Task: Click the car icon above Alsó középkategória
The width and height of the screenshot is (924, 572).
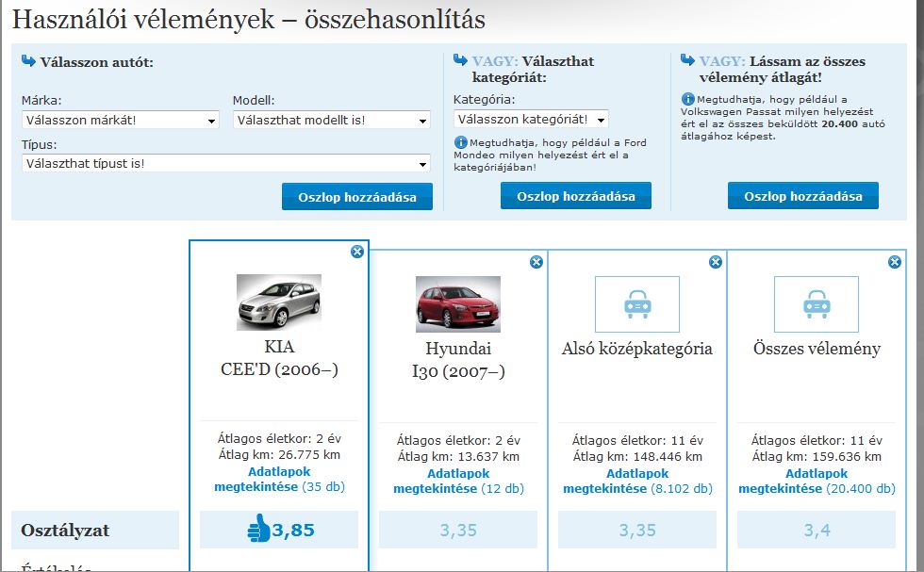Action: (x=636, y=303)
